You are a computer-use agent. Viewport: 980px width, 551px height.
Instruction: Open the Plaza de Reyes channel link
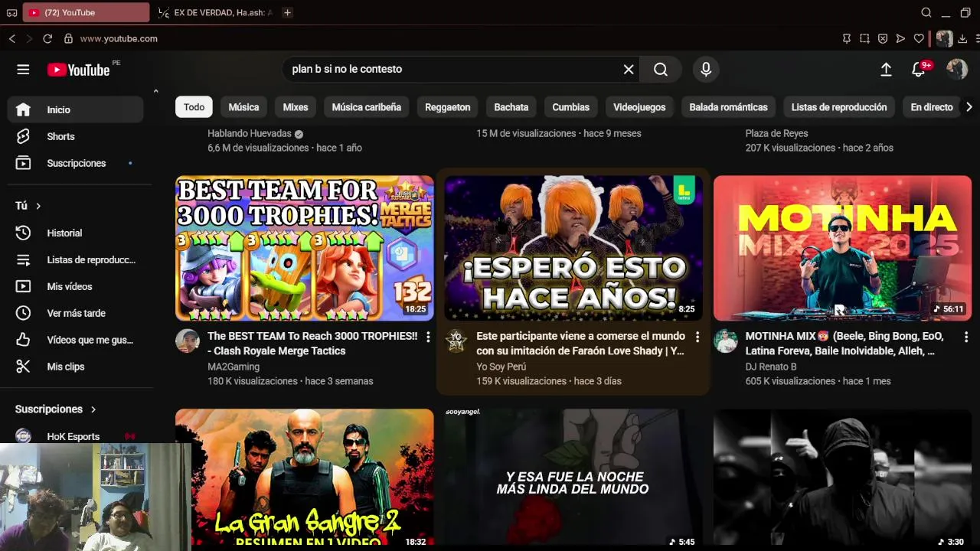tap(777, 133)
